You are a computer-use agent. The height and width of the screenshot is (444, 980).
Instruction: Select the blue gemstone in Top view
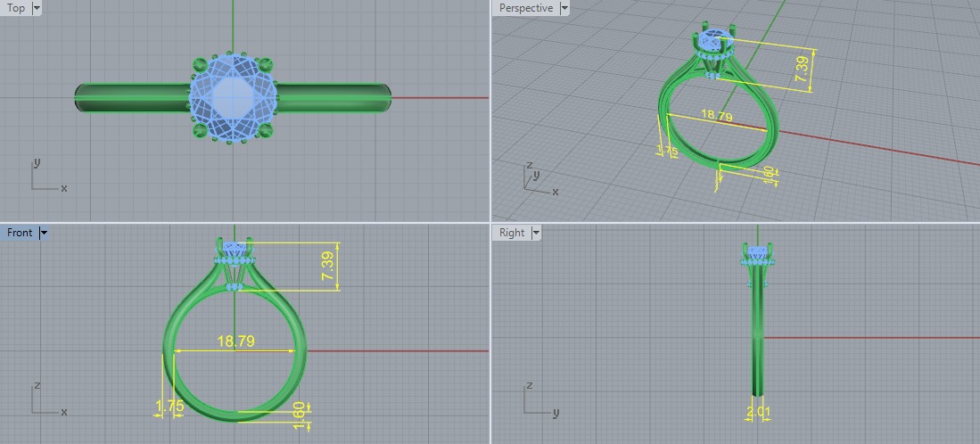point(233,97)
